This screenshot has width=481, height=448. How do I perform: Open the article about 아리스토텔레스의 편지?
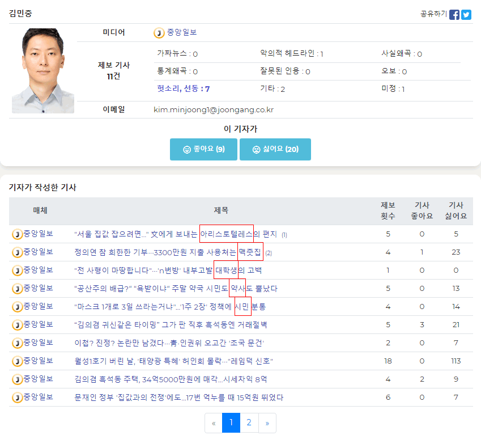pyautogui.click(x=176, y=234)
